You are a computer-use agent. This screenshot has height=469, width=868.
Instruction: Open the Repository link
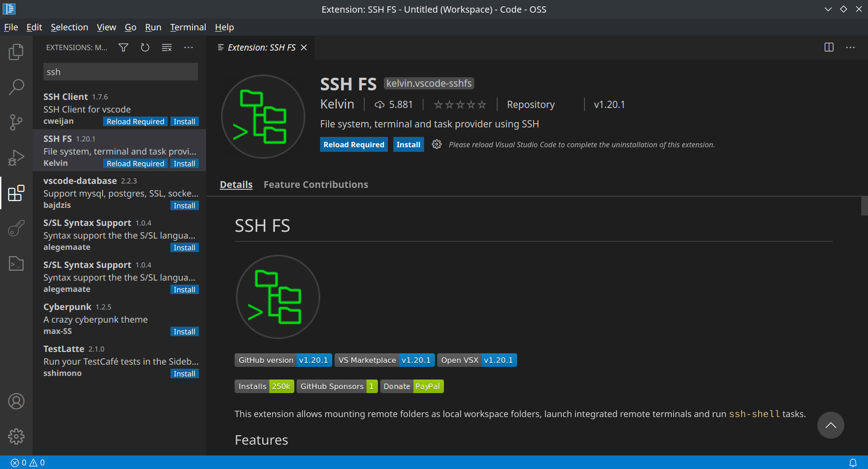click(x=531, y=104)
